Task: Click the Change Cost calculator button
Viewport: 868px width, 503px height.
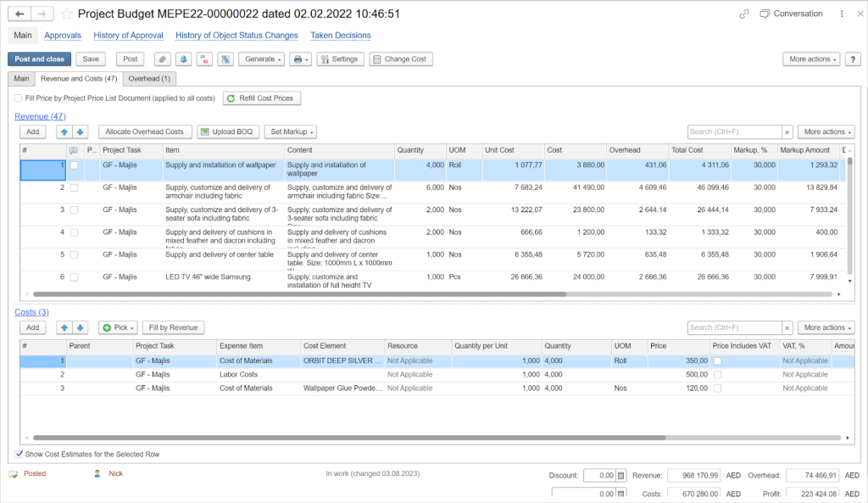Action: pos(401,59)
